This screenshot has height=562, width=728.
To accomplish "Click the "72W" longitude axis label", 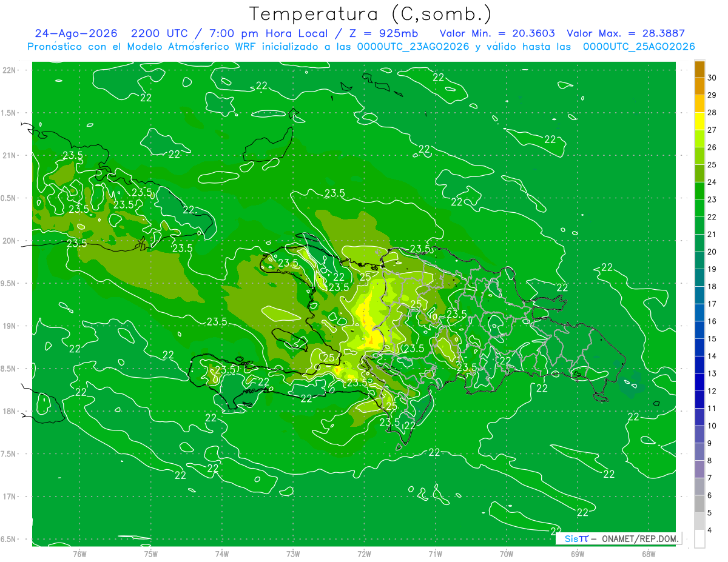I will coord(365,554).
